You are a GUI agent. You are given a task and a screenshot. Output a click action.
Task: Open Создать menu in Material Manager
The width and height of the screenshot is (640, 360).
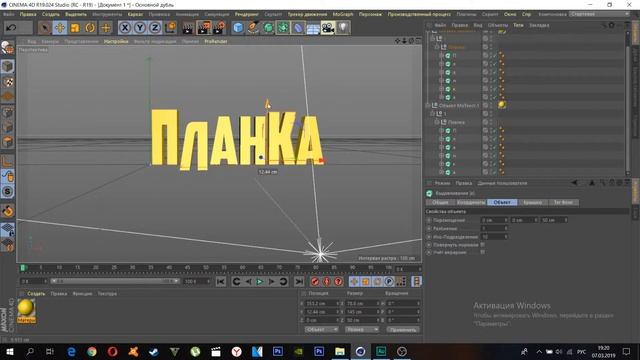36,293
